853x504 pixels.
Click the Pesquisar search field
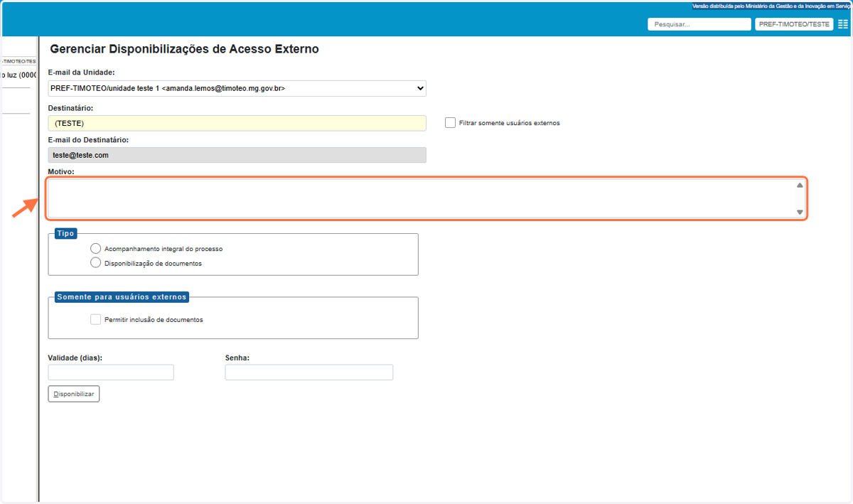click(699, 24)
